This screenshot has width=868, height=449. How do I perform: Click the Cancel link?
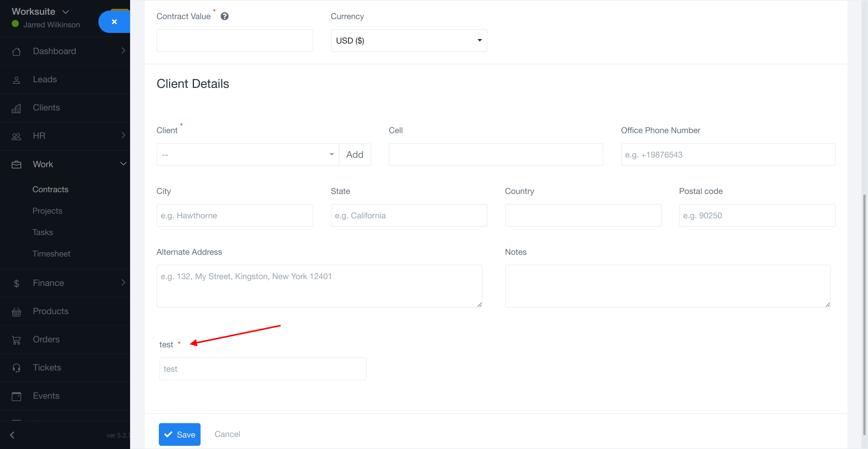(227, 434)
